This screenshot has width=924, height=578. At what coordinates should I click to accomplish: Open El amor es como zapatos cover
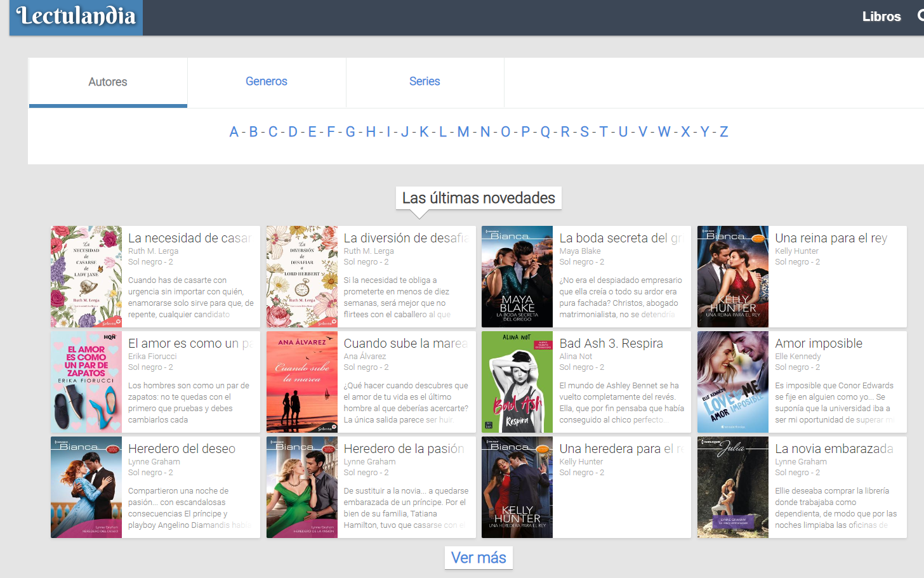point(86,382)
